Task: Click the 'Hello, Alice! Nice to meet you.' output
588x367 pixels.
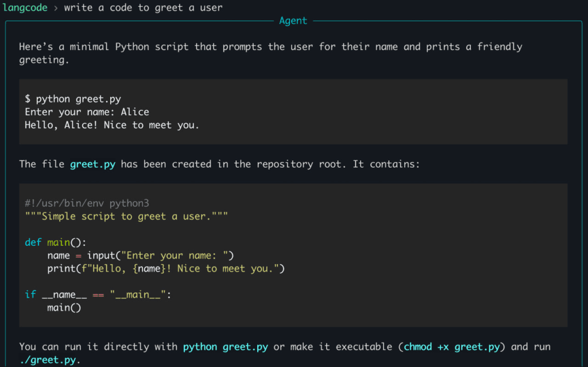Action: pyautogui.click(x=112, y=125)
